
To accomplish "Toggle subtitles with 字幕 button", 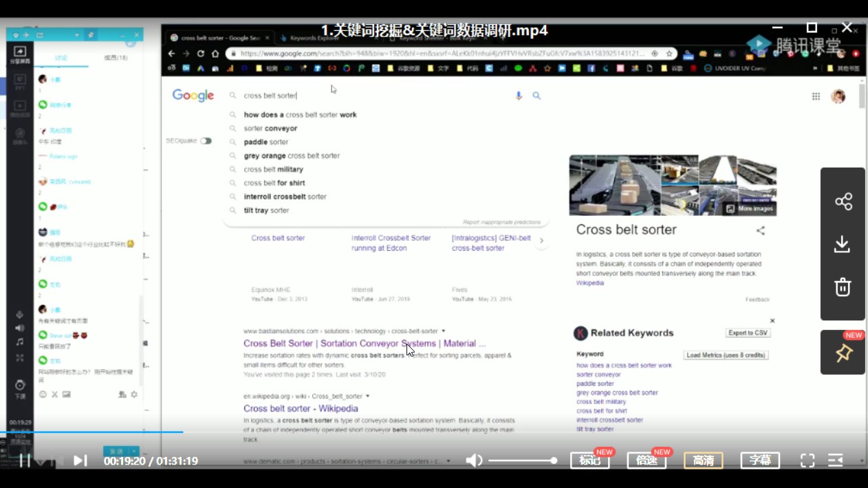I will point(760,461).
